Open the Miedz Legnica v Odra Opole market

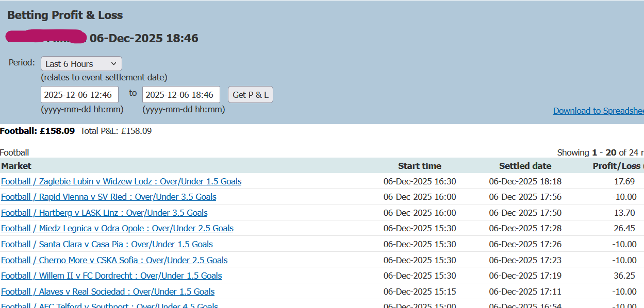[x=117, y=228]
